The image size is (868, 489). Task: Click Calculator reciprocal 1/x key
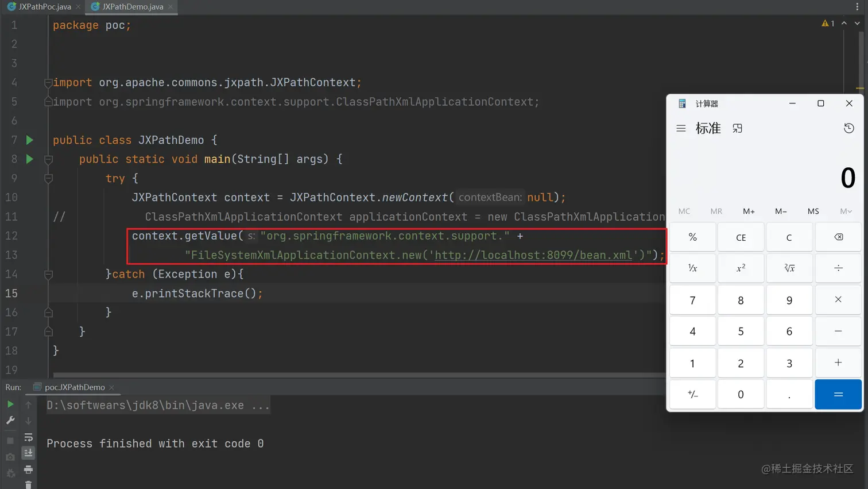[693, 268]
